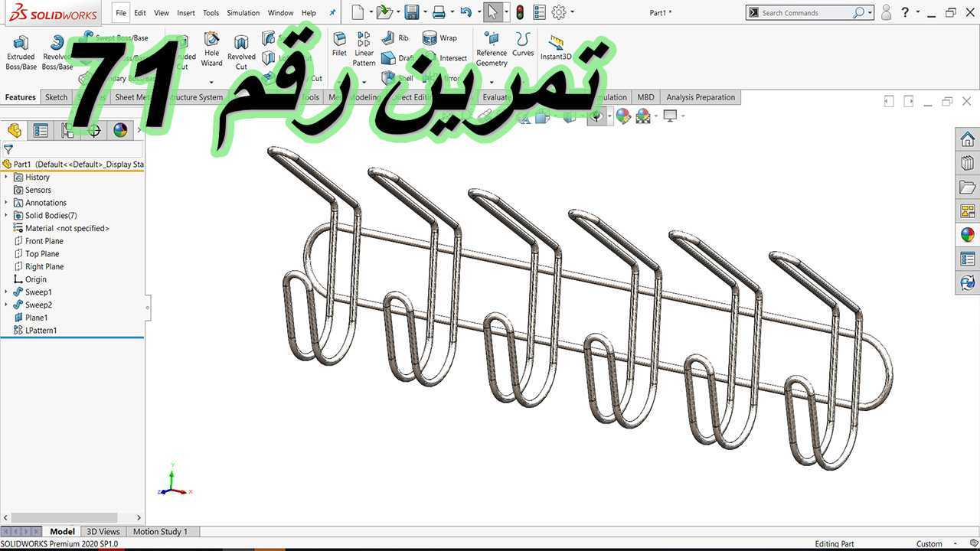This screenshot has width=980, height=551.
Task: Open the DimXpertManager crosshair tab
Action: pos(94,130)
